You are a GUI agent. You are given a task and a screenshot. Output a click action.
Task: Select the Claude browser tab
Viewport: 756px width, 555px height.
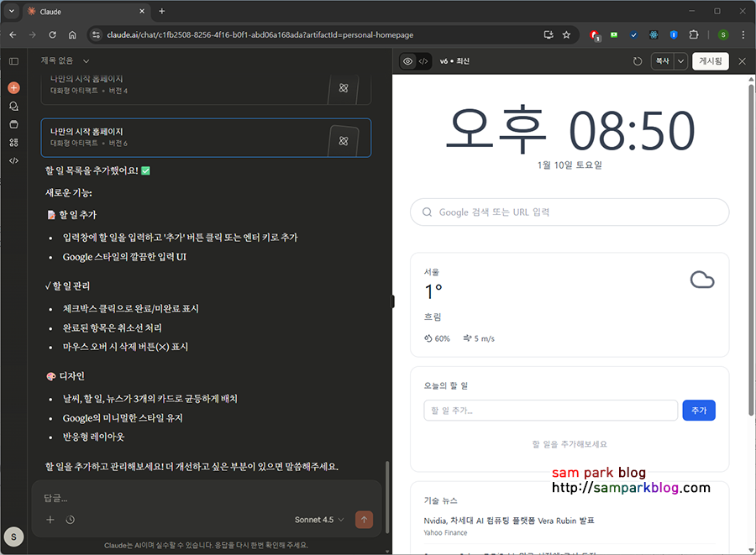click(87, 12)
